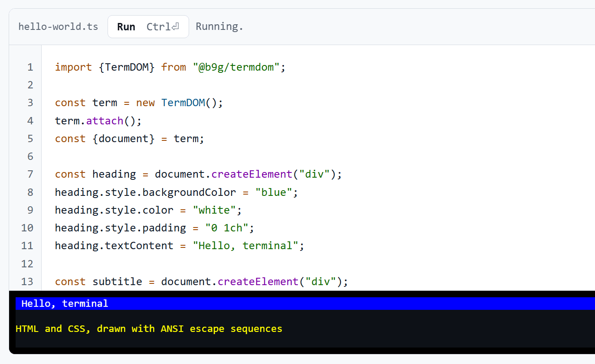Click backgroundColor on line 8
Image resolution: width=595 pixels, height=364 pixels.
coord(189,192)
